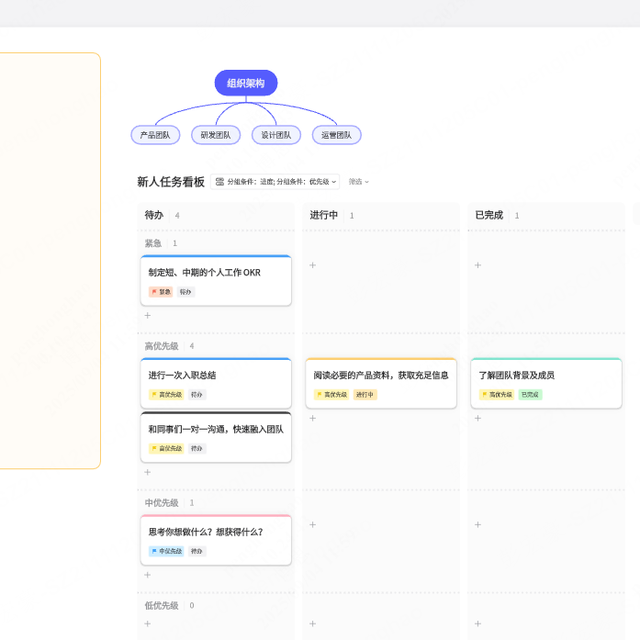Add a card under 已完成 高优先级 group
The width and height of the screenshot is (640, 640).
coord(478,418)
